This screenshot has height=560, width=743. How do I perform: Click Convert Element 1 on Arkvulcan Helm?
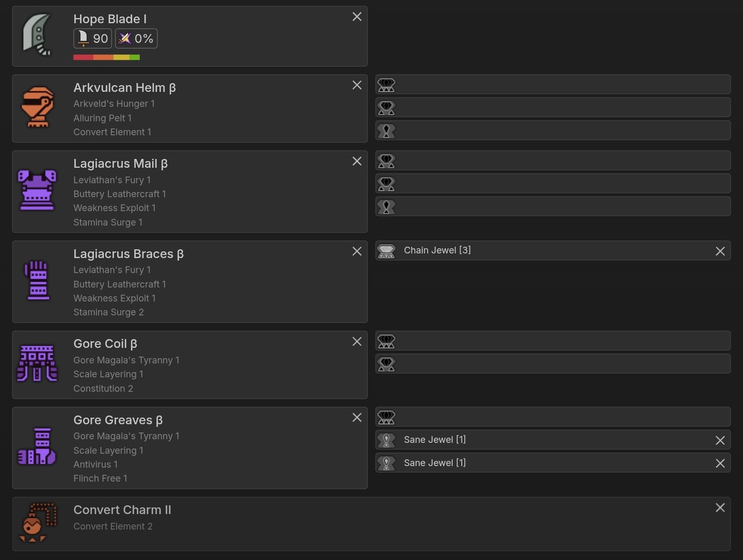[112, 132]
